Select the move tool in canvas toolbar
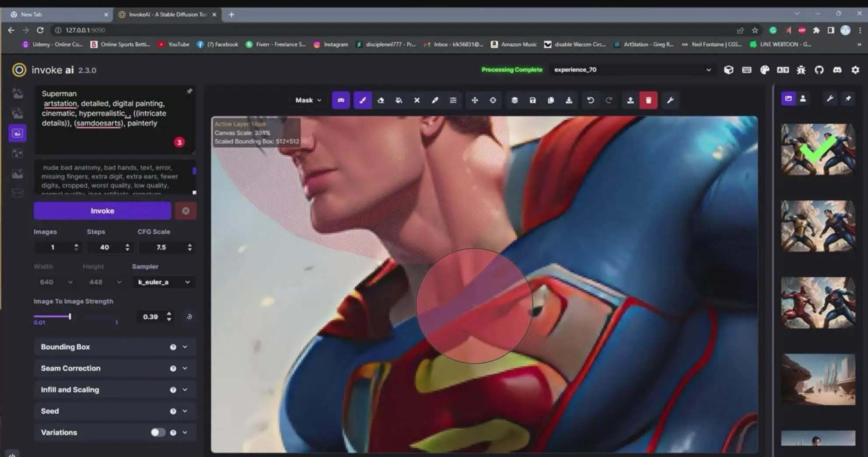Screen dimensions: 868x457 (x=475, y=100)
